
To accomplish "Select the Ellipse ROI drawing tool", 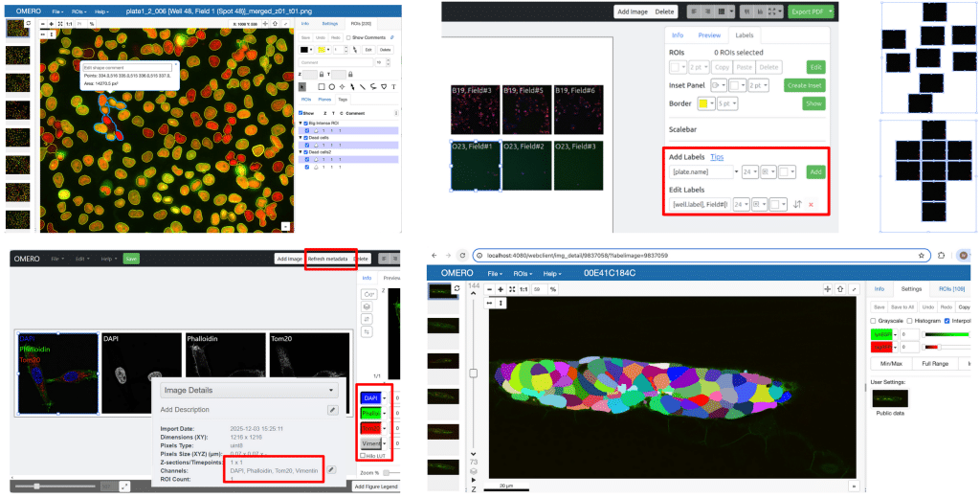I will click(x=332, y=86).
